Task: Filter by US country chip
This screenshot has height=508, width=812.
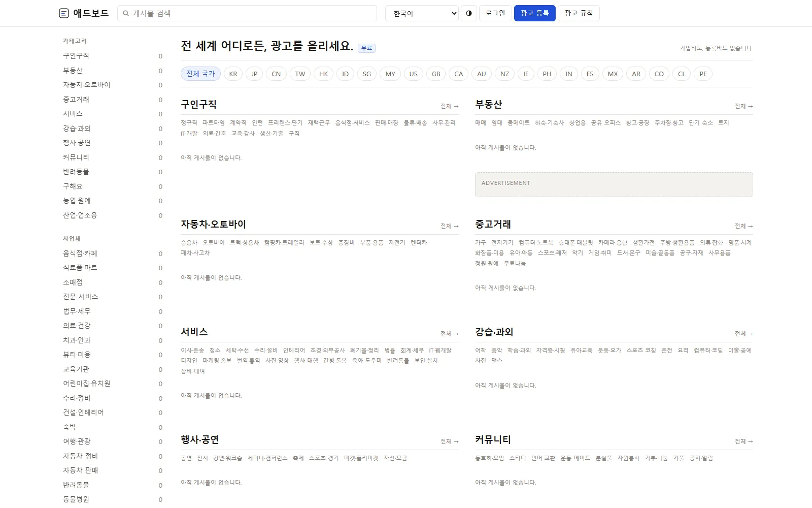Action: point(414,74)
